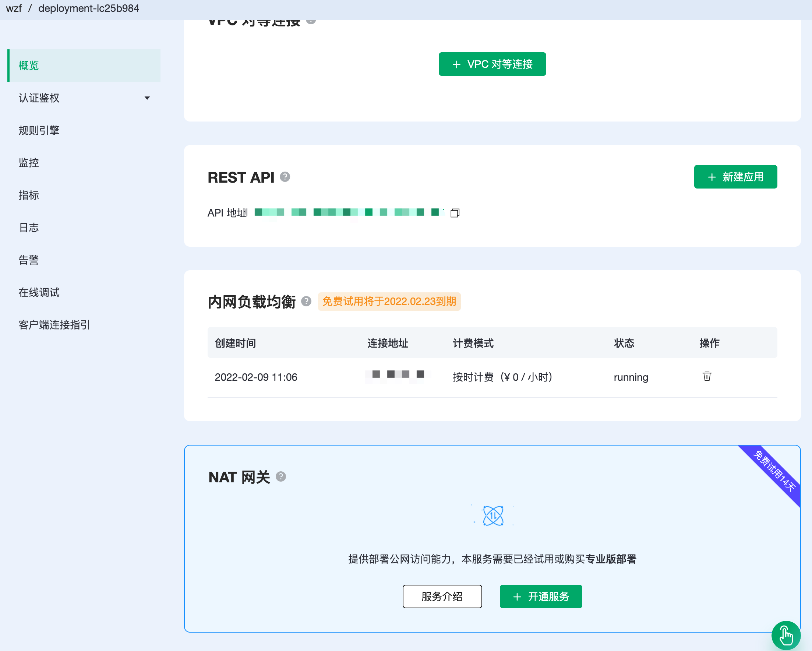Screen dimensions: 812x651
Task: Expand the 认证鉴权 sidebar menu arrow
Action: (147, 98)
